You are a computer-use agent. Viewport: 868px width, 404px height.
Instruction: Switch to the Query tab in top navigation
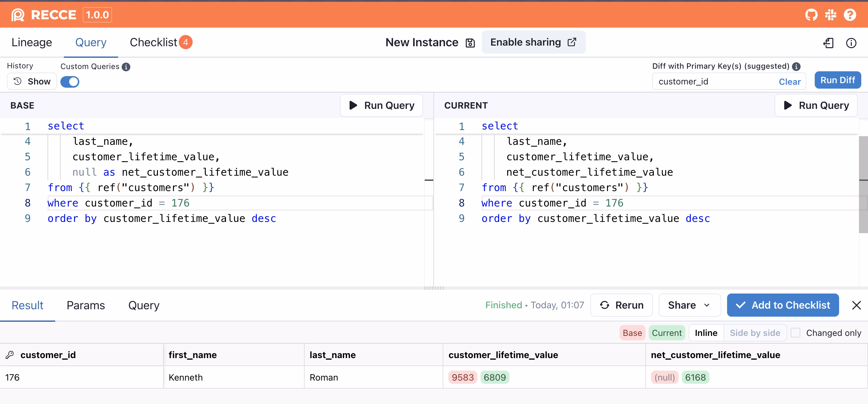(91, 42)
